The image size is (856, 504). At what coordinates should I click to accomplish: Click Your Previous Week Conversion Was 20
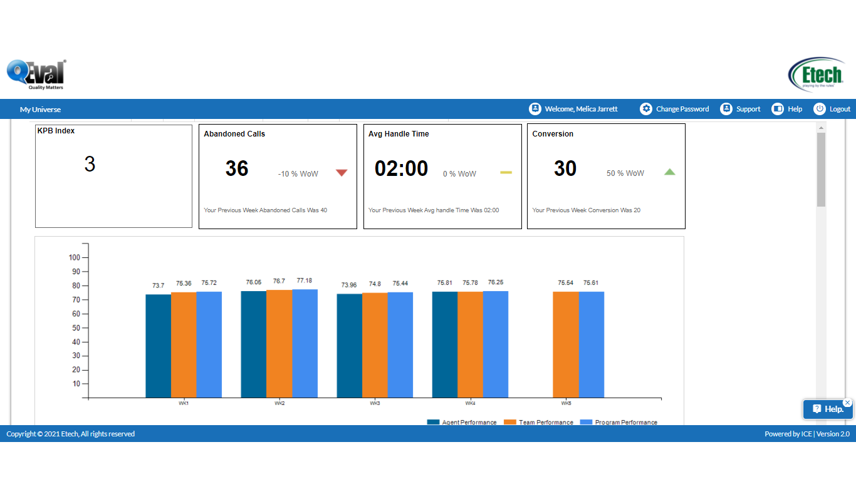(587, 210)
